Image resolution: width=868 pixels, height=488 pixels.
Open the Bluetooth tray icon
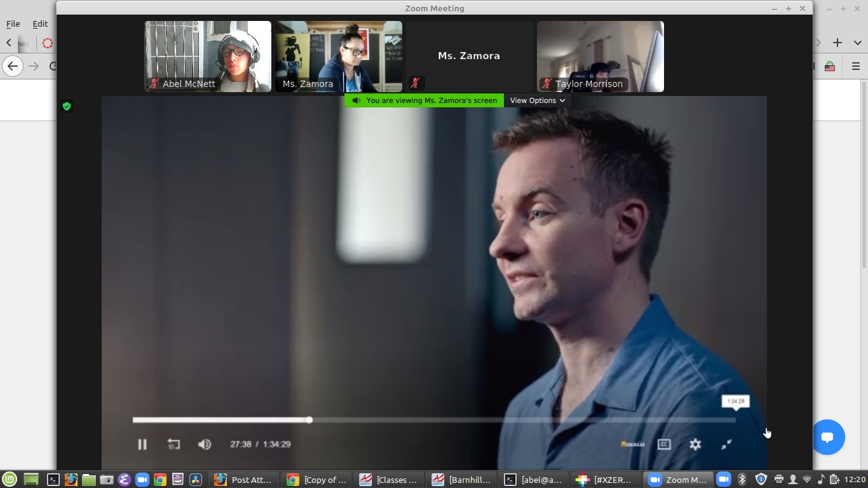742,479
